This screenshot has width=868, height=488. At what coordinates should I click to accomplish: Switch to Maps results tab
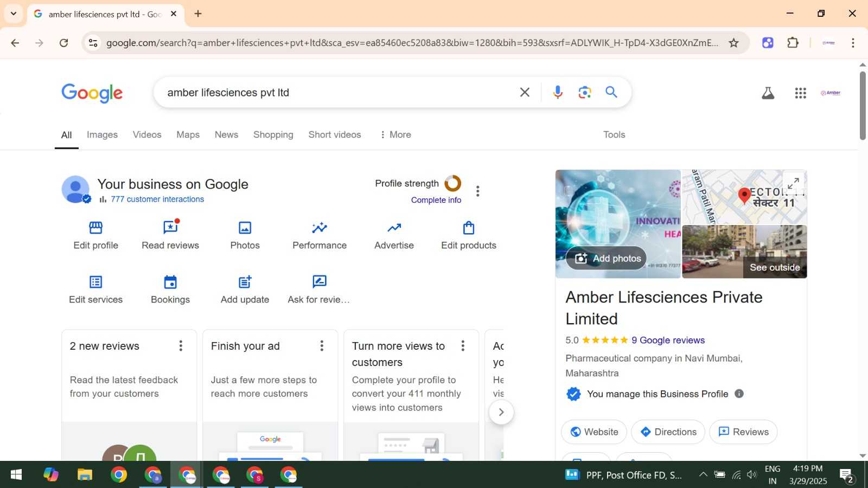click(188, 134)
